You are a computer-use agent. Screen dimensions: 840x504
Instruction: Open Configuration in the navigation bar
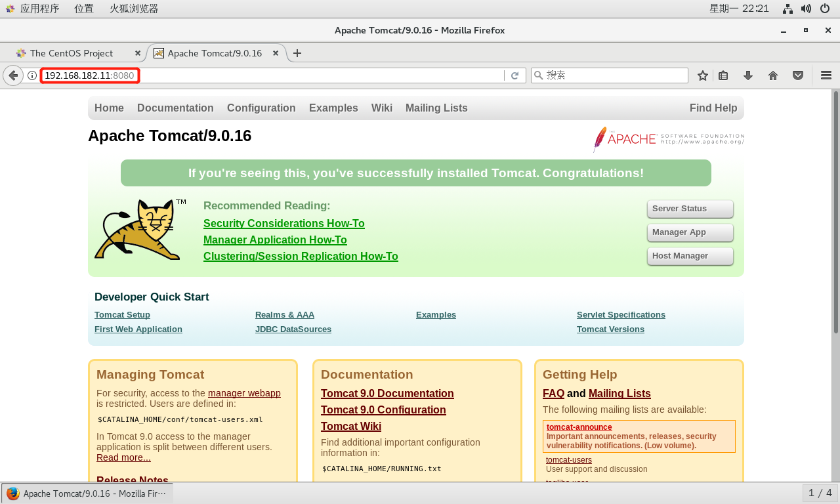(261, 108)
